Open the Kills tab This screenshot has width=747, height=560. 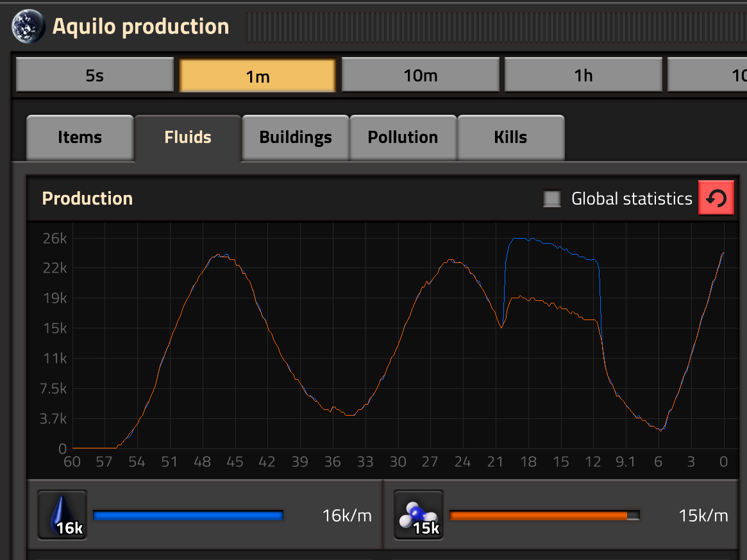pyautogui.click(x=510, y=137)
